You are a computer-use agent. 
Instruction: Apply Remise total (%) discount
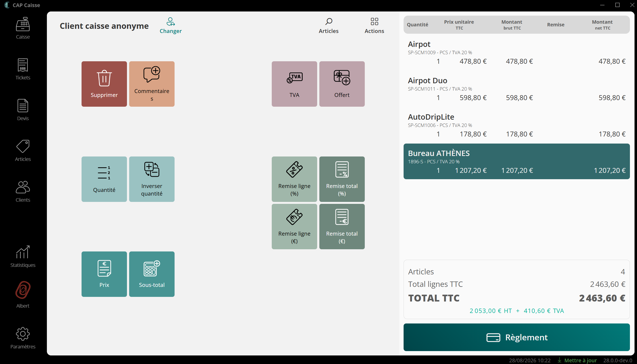point(342,179)
